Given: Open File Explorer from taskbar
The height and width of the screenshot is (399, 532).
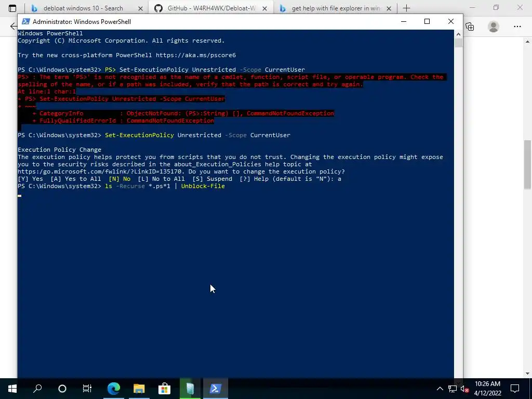Looking at the screenshot, I should [x=139, y=389].
